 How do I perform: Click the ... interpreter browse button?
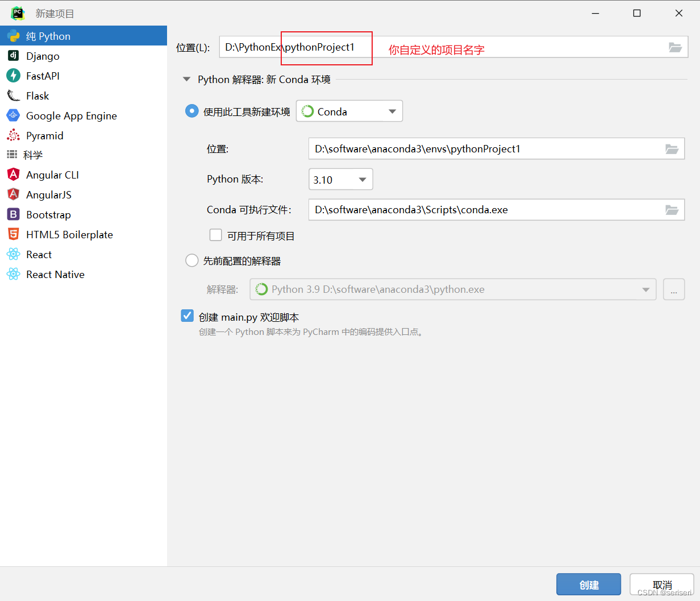tap(674, 289)
